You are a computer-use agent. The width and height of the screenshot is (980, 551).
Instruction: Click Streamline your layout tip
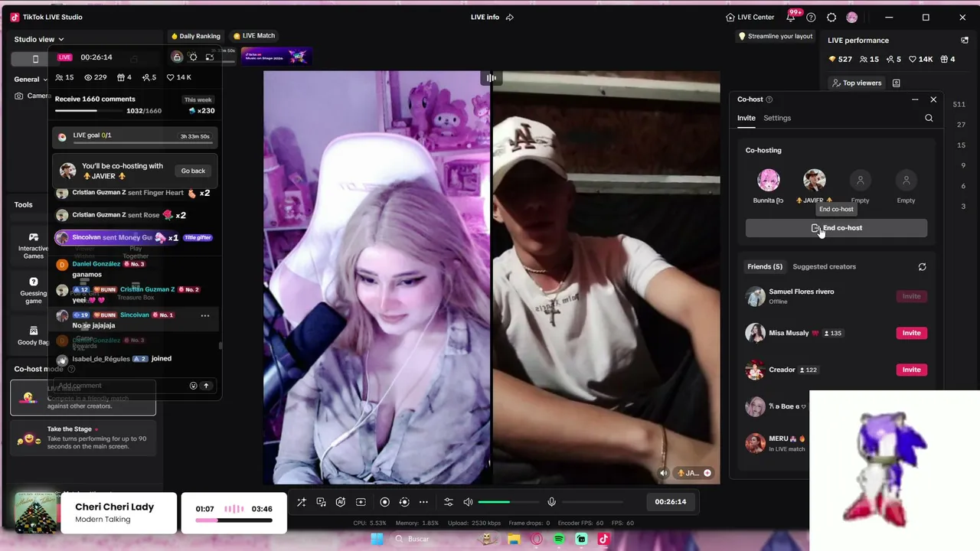click(x=776, y=36)
